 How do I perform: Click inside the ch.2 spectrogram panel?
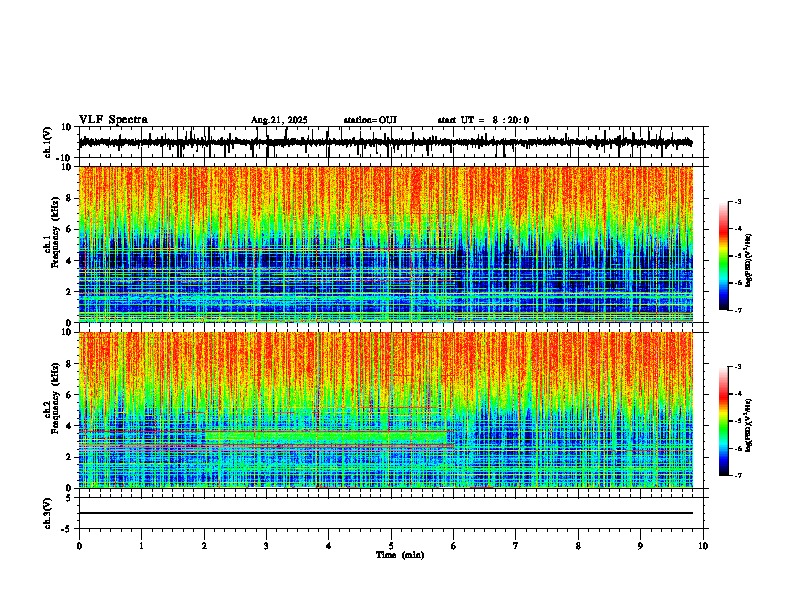pos(386,410)
